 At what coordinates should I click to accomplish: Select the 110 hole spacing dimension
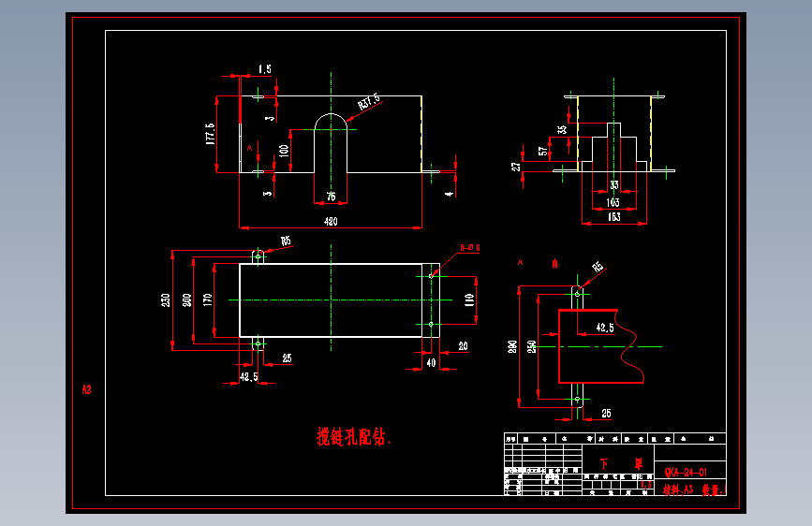[x=469, y=300]
